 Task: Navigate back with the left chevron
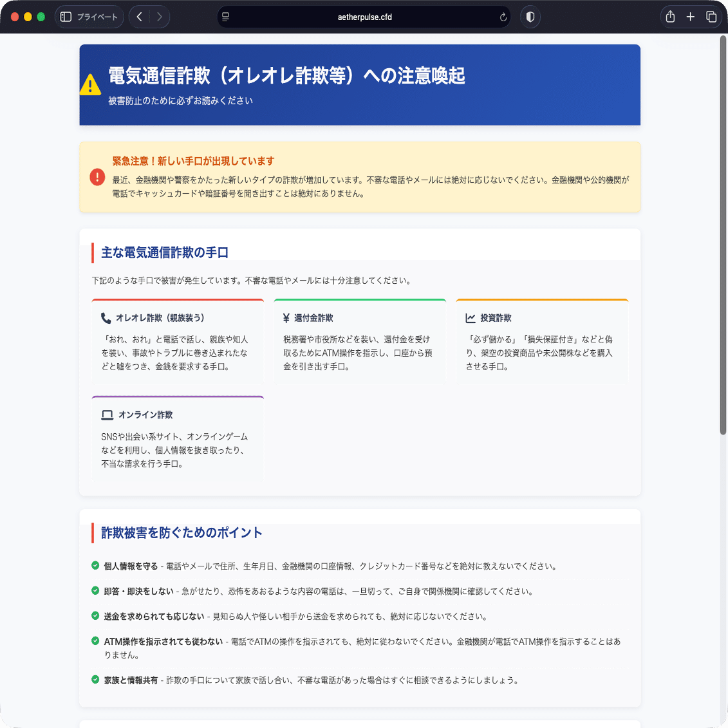point(138,17)
